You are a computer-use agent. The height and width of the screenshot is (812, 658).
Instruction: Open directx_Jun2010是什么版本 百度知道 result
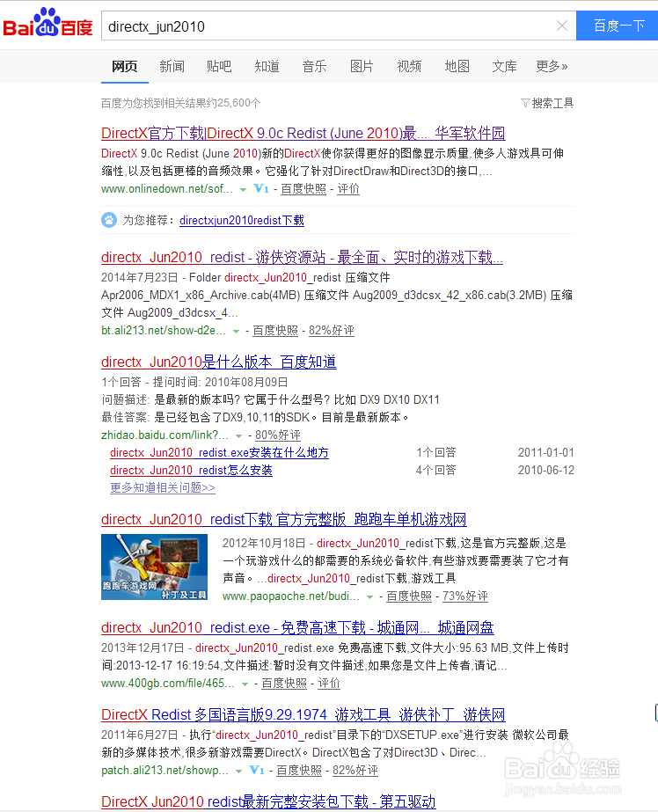click(218, 362)
